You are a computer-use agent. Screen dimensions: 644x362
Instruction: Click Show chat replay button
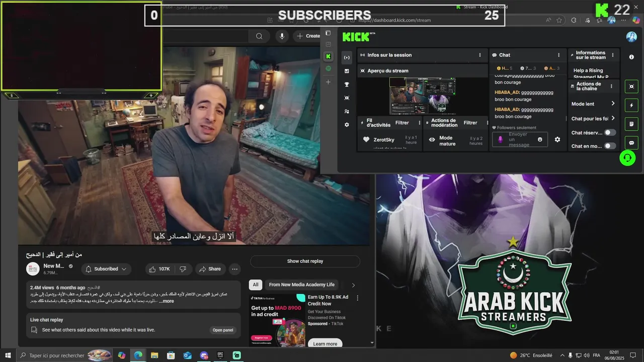[x=305, y=261]
